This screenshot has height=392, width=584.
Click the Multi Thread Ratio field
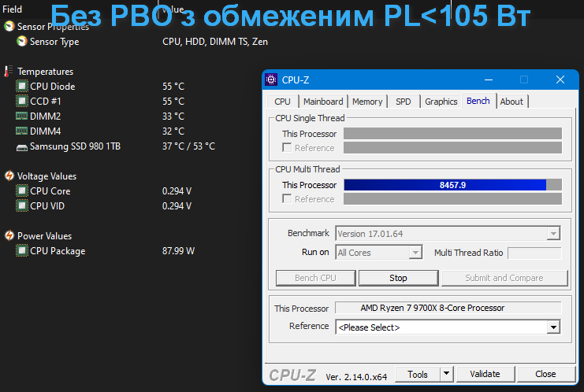534,253
